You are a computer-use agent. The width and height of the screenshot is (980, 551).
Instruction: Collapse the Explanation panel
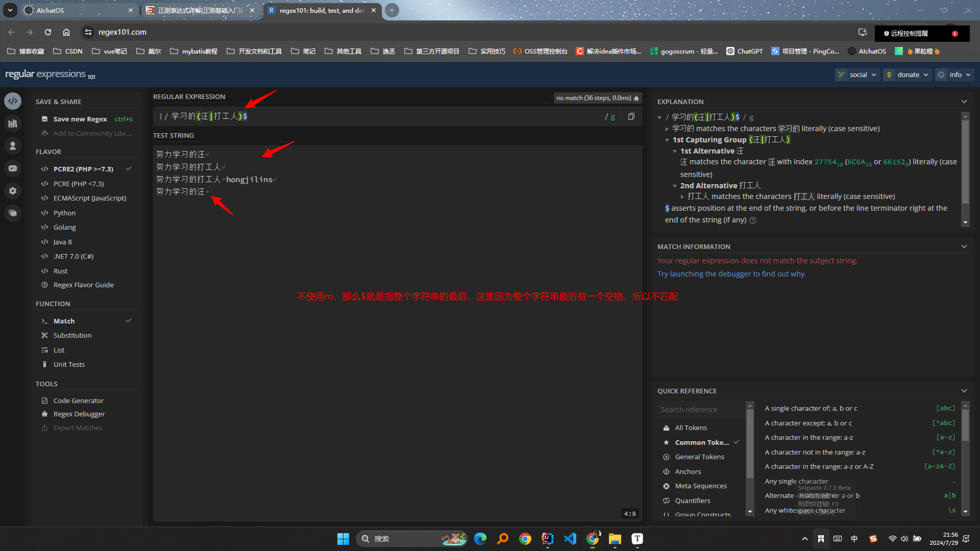coord(964,102)
